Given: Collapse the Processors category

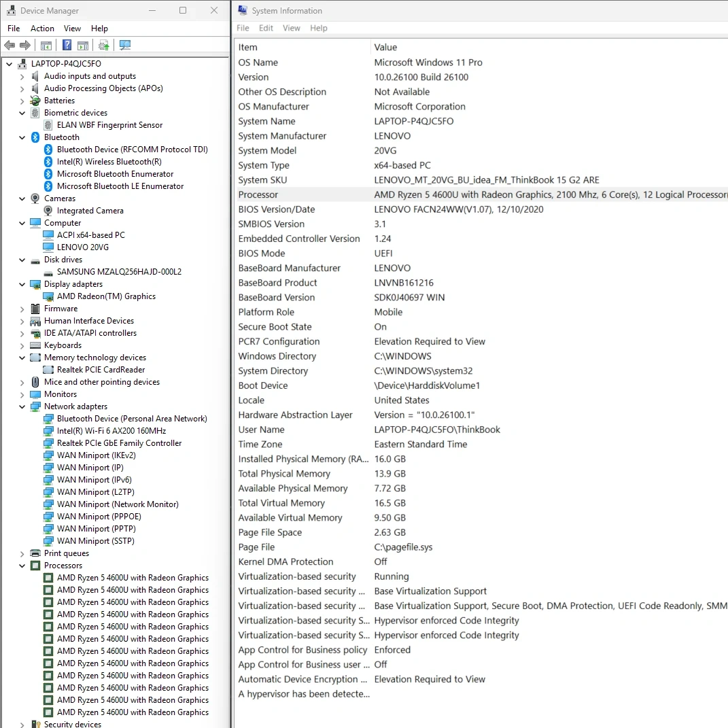Looking at the screenshot, I should tap(22, 566).
